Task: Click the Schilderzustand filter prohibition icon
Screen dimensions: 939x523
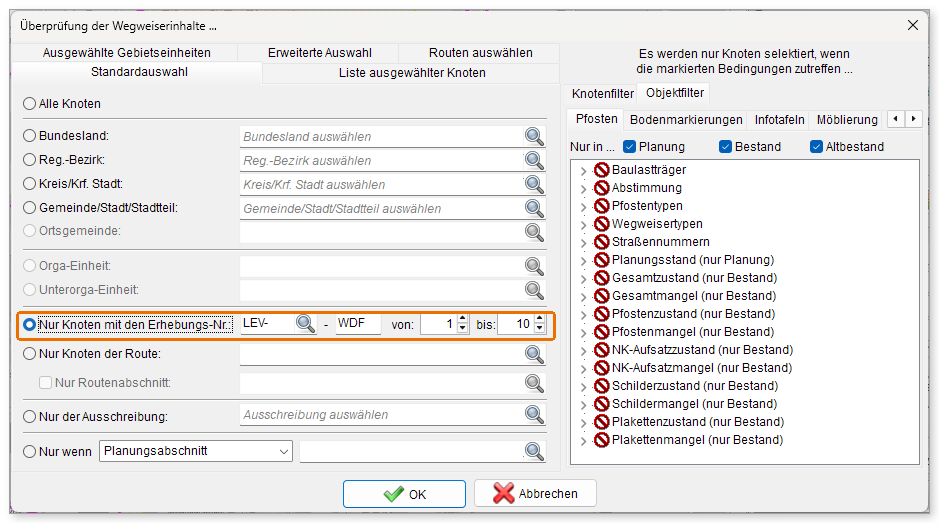Action: coord(601,386)
